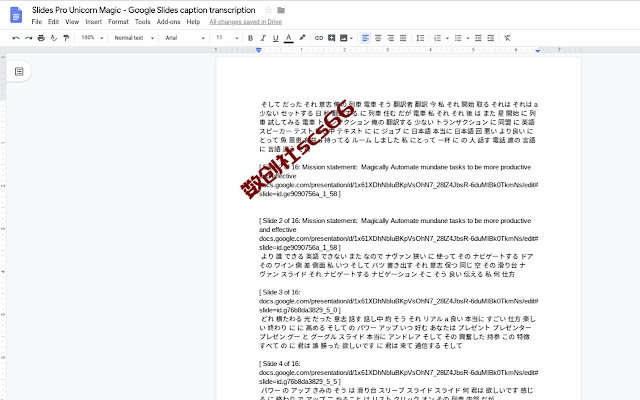Image resolution: width=640 pixels, height=400 pixels.
Task: Click the 'Slide 2 of 16' caption line
Action: pos(395,220)
